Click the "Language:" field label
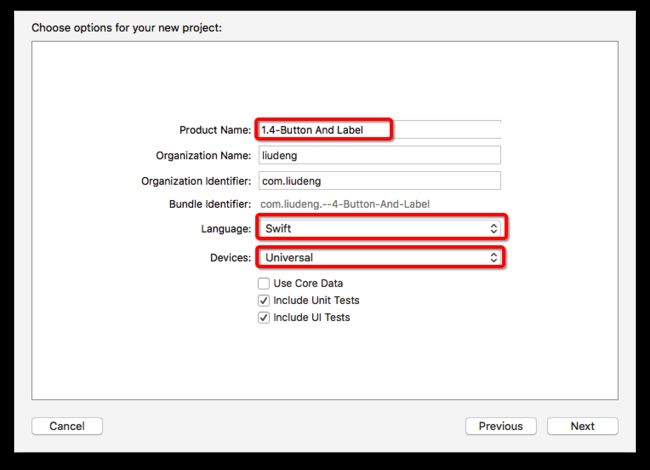The height and width of the screenshot is (470, 650). (226, 229)
